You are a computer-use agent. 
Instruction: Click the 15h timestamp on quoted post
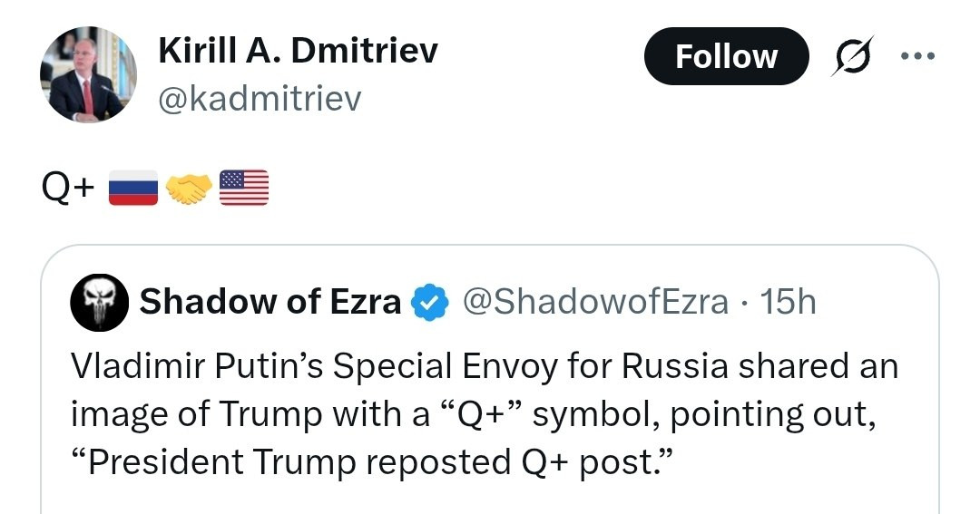click(x=789, y=302)
